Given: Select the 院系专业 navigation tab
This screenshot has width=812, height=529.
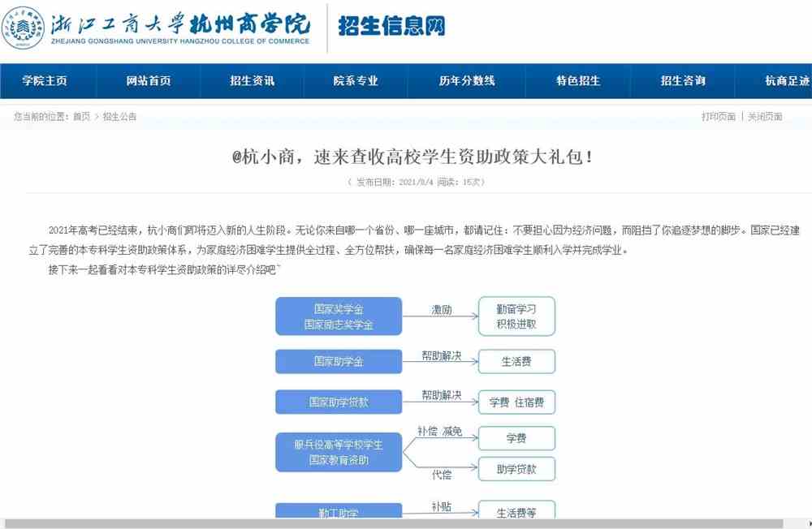Looking at the screenshot, I should point(356,81).
